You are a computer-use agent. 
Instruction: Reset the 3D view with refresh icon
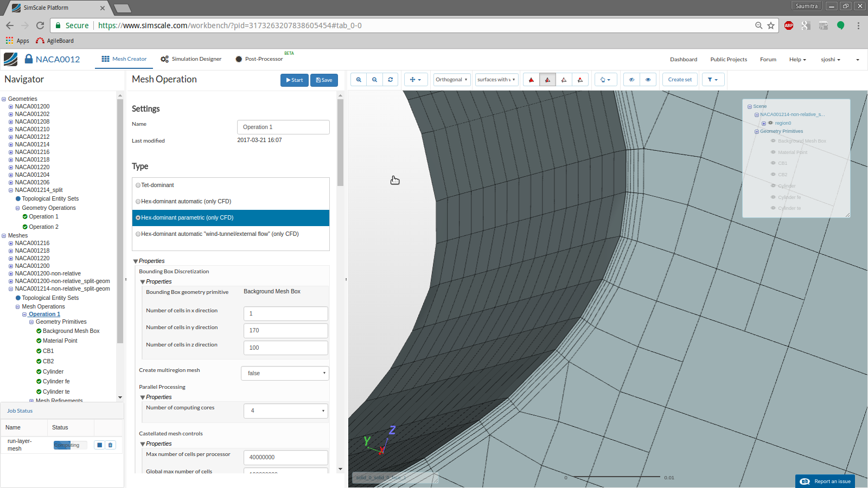coord(390,80)
